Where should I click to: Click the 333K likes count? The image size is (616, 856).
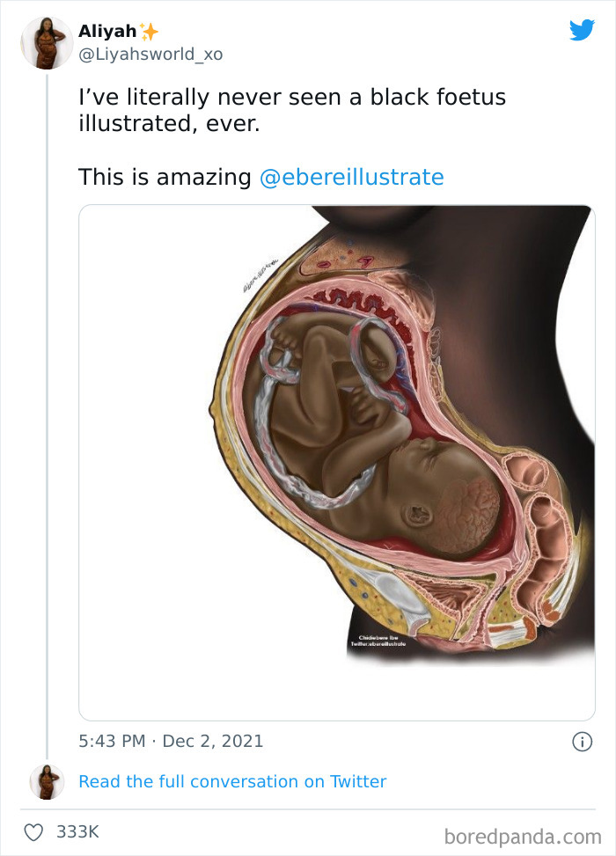pyautogui.click(x=77, y=831)
